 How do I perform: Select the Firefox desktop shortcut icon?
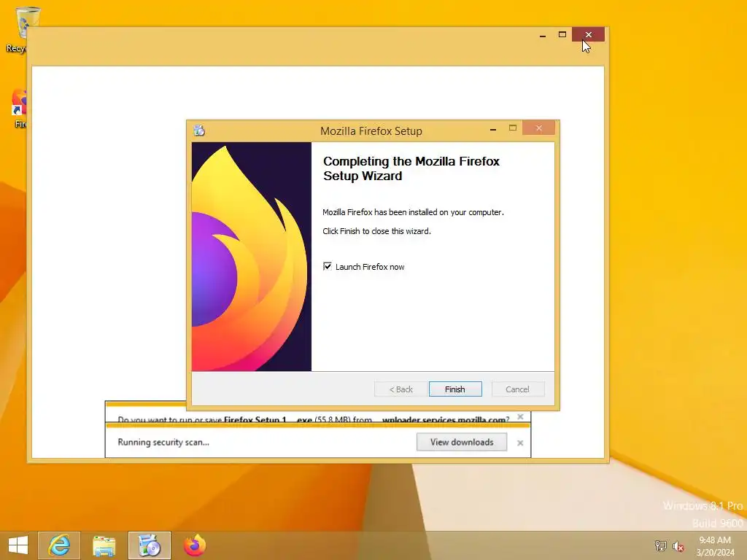20,109
